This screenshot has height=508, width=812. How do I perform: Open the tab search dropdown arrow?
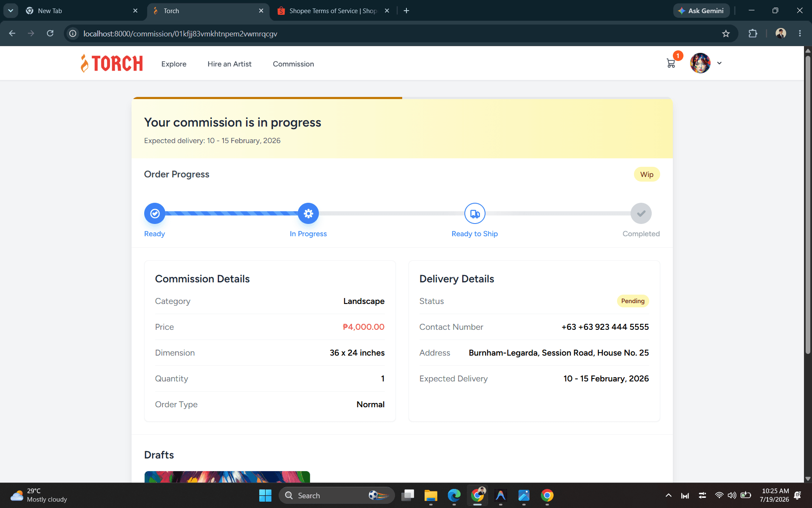(x=11, y=11)
